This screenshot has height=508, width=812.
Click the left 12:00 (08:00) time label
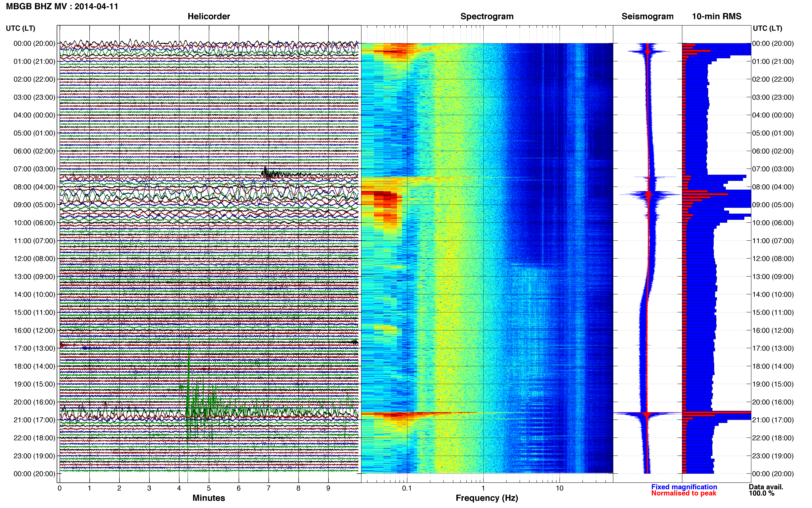click(34, 258)
